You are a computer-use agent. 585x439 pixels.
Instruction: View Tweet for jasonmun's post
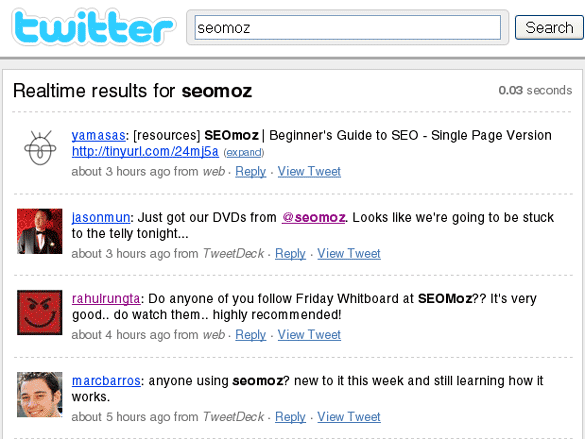click(x=349, y=254)
